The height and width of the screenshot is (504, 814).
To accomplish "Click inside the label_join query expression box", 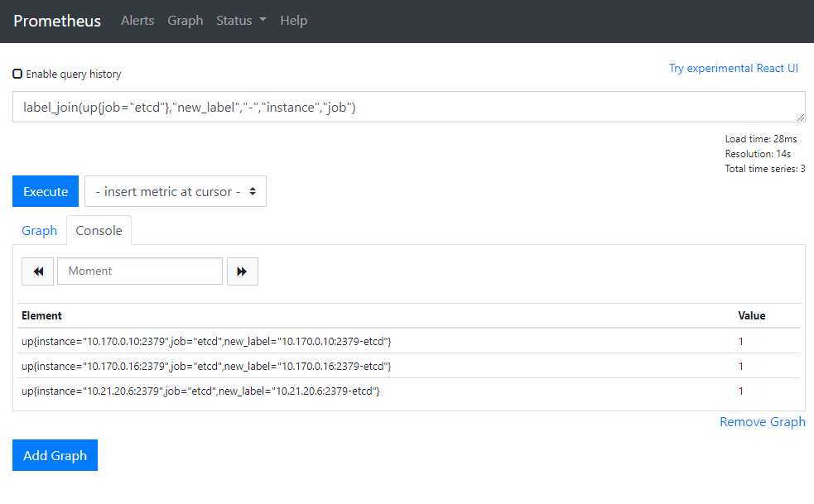I will (408, 108).
